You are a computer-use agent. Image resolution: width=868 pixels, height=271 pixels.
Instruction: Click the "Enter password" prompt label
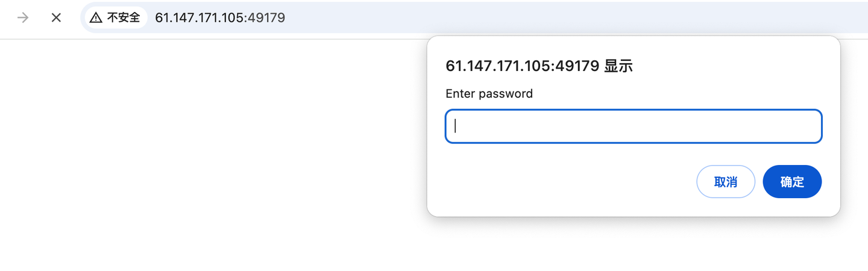(489, 94)
